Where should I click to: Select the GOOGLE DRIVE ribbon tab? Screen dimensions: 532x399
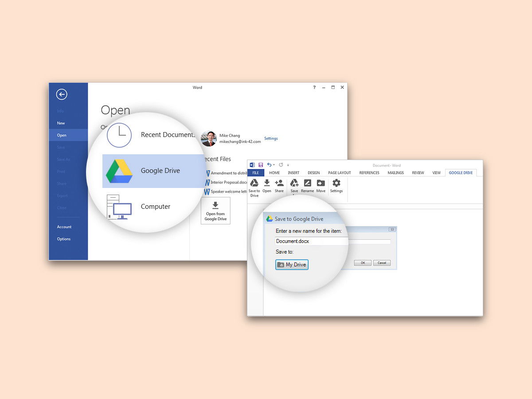(x=461, y=173)
